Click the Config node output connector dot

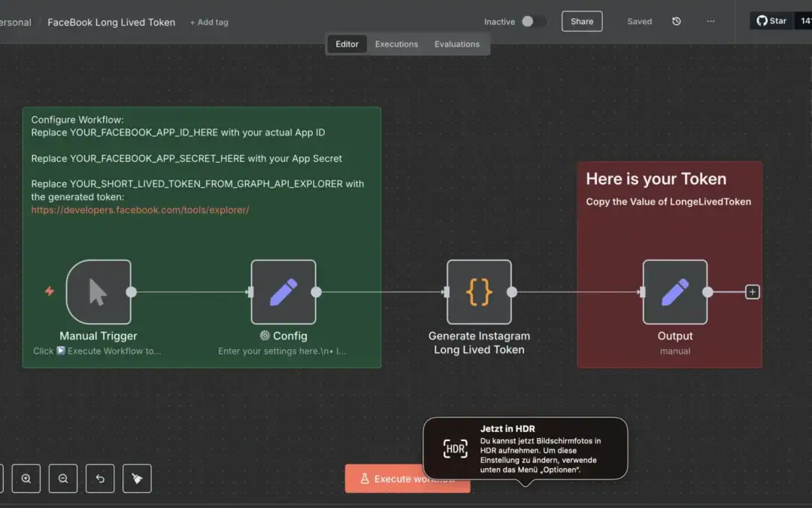pyautogui.click(x=316, y=292)
